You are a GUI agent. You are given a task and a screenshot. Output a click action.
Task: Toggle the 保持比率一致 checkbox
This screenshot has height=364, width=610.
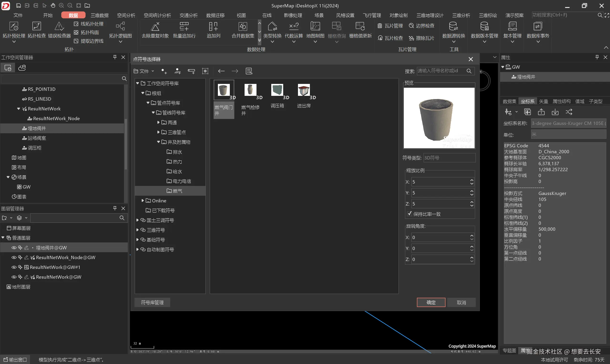click(409, 214)
